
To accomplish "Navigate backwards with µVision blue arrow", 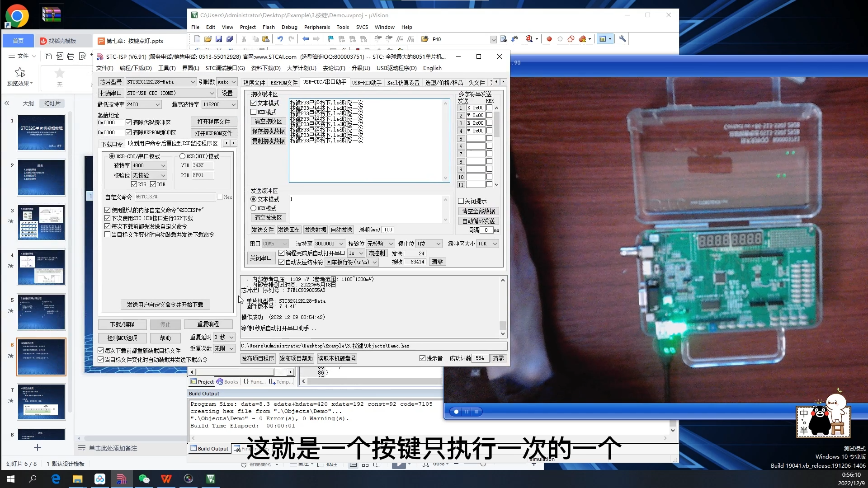I will (x=306, y=39).
